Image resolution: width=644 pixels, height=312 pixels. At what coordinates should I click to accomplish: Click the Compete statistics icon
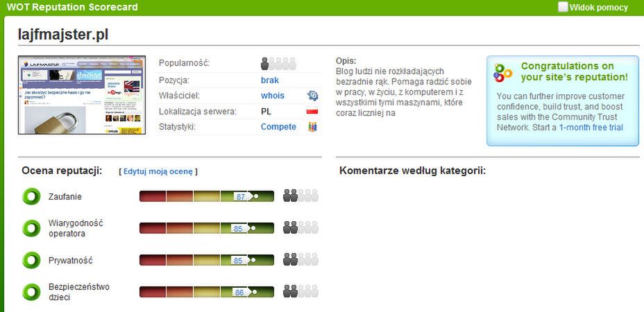click(312, 127)
